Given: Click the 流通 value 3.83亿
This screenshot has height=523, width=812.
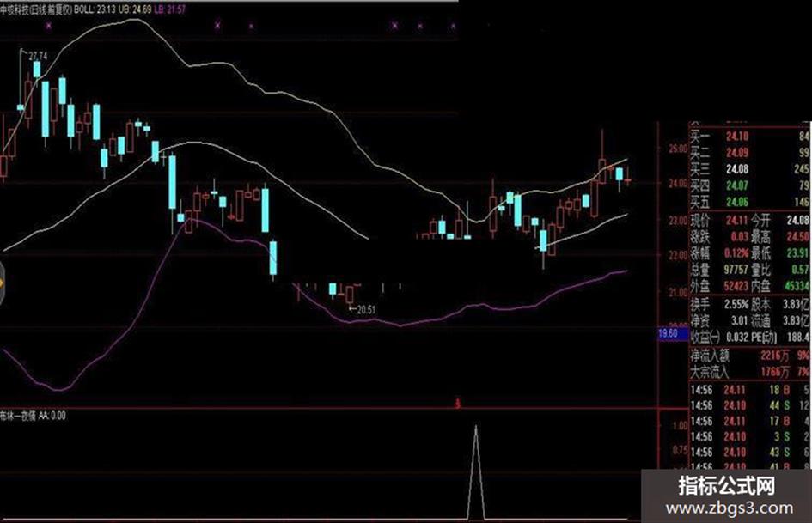Looking at the screenshot, I should click(796, 320).
